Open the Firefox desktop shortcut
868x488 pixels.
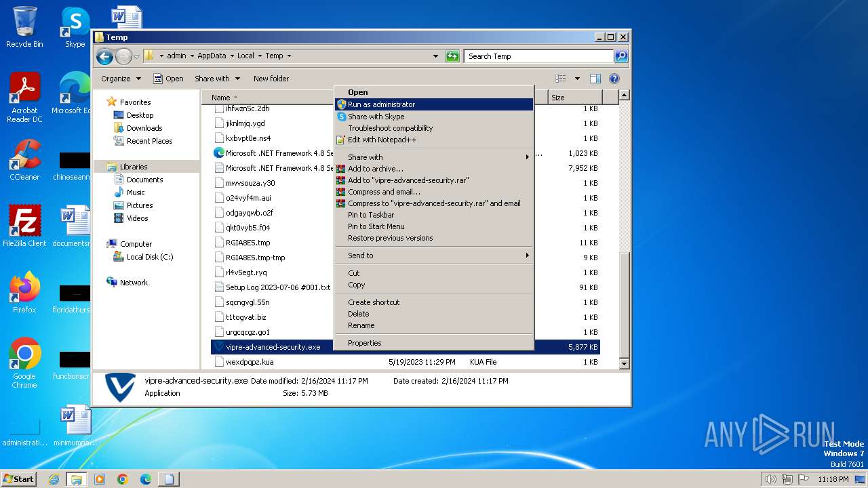[24, 293]
